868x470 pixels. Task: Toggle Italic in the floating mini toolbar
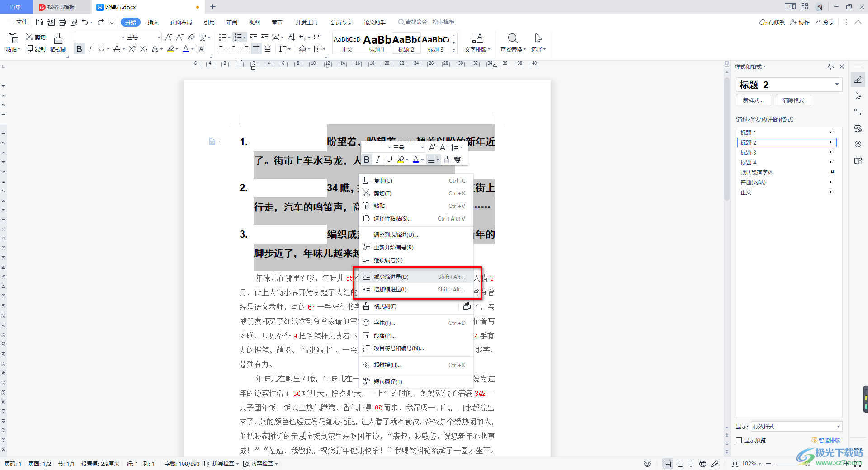[378, 160]
